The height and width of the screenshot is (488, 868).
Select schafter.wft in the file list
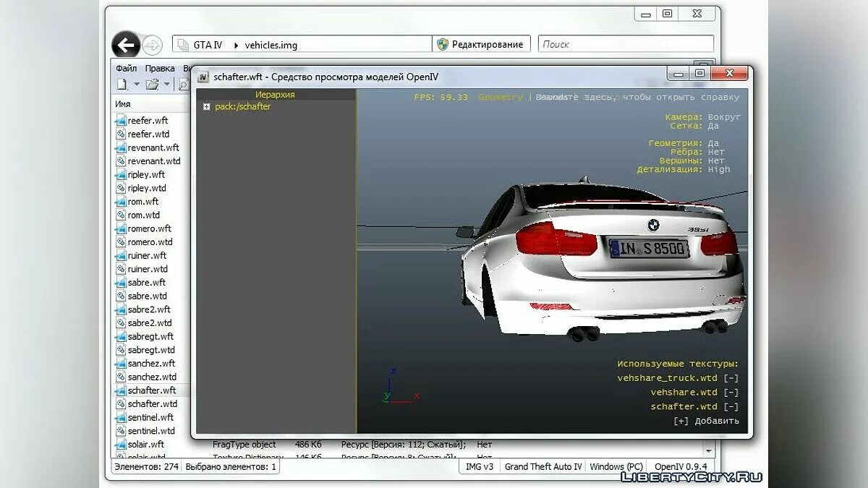point(151,390)
